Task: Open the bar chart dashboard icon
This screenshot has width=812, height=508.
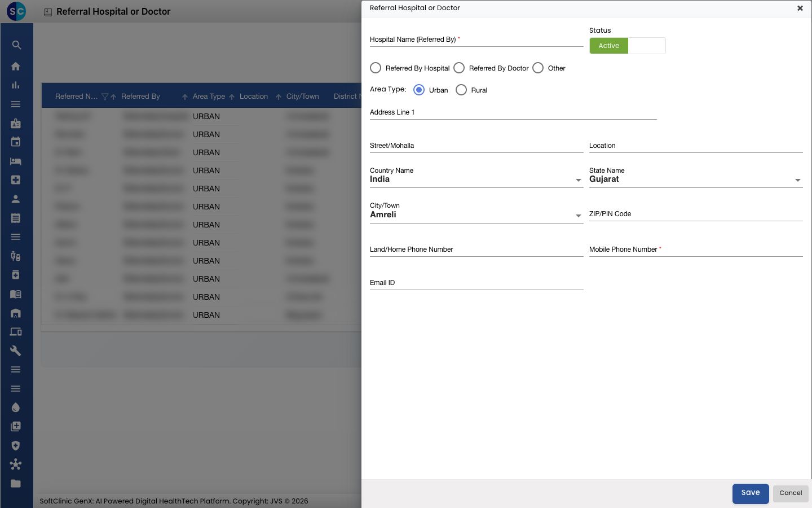Action: click(x=16, y=85)
